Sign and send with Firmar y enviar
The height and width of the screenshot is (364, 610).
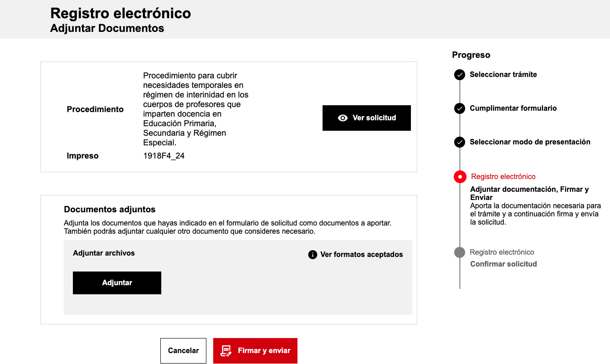[x=255, y=351]
